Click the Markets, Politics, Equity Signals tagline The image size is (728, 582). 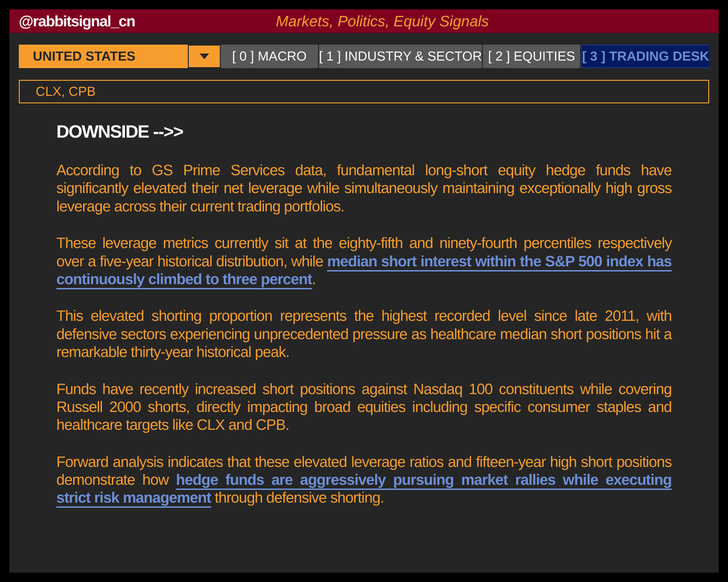382,22
